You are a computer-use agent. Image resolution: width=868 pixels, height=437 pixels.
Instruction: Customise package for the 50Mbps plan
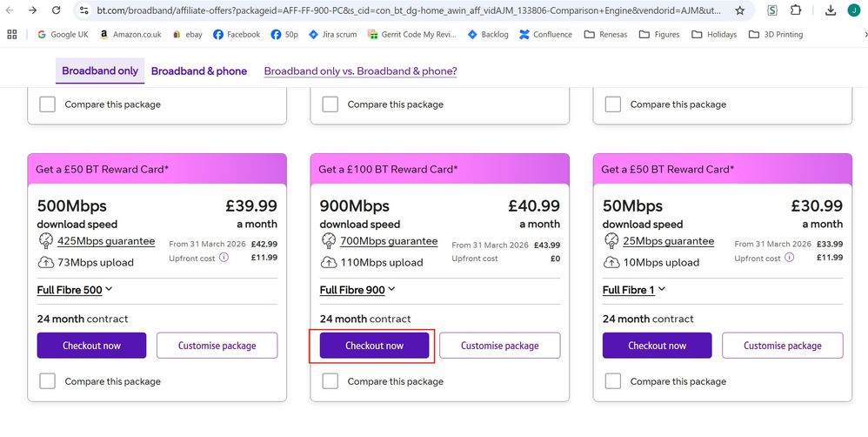click(782, 346)
